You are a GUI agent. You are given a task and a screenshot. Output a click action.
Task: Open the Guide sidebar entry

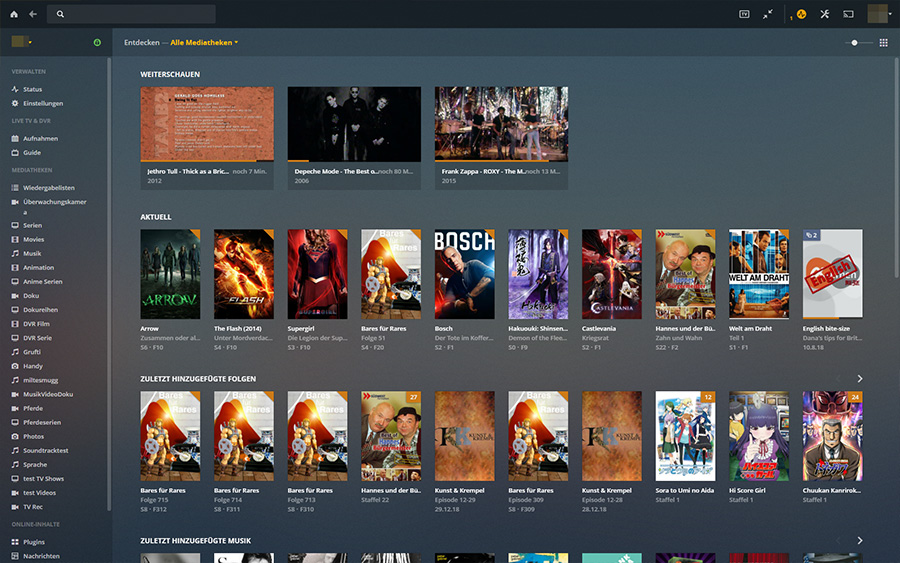click(32, 153)
